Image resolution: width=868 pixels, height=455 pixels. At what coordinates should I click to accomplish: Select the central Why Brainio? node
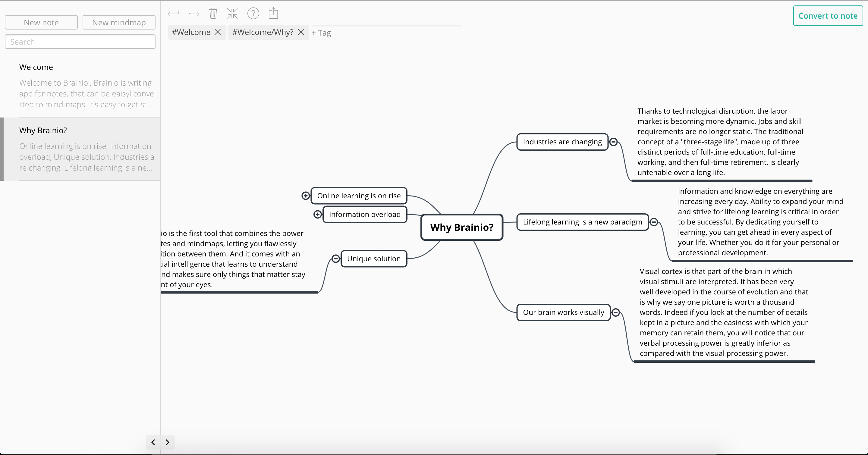coord(462,227)
